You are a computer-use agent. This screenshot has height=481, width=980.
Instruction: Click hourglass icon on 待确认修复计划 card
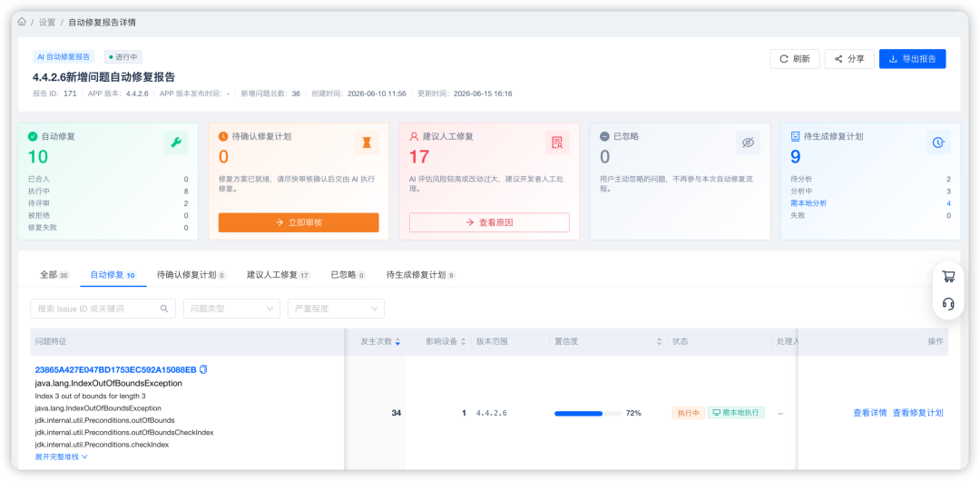[x=367, y=142]
